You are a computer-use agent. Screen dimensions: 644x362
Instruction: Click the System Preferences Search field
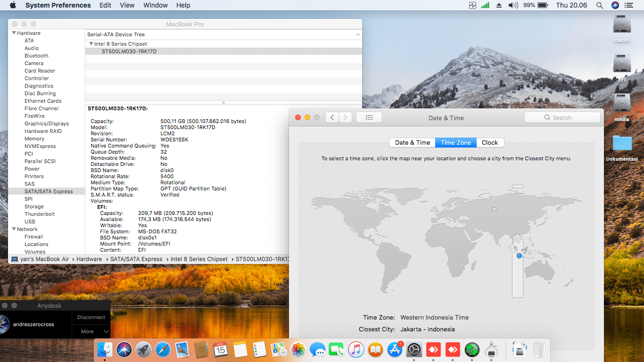(x=563, y=117)
